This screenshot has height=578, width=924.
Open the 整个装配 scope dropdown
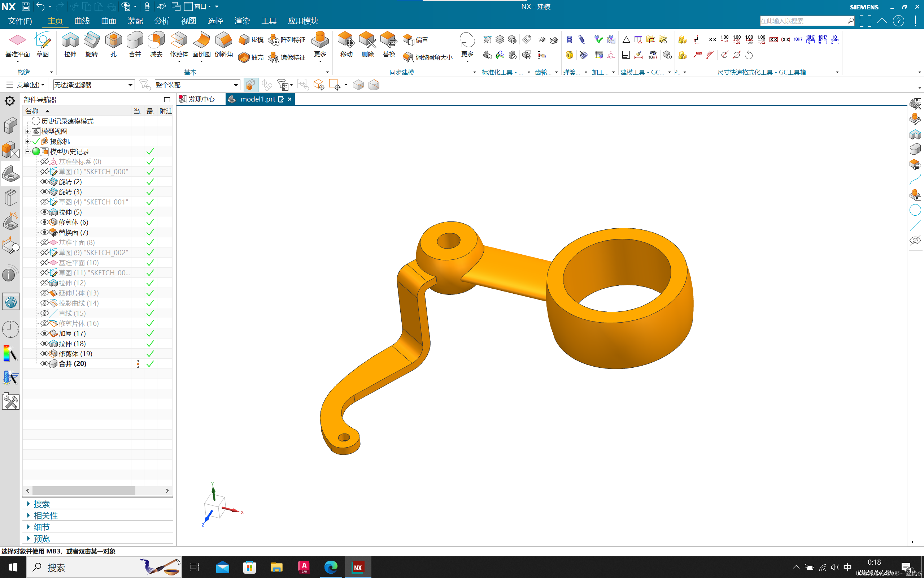(x=197, y=85)
